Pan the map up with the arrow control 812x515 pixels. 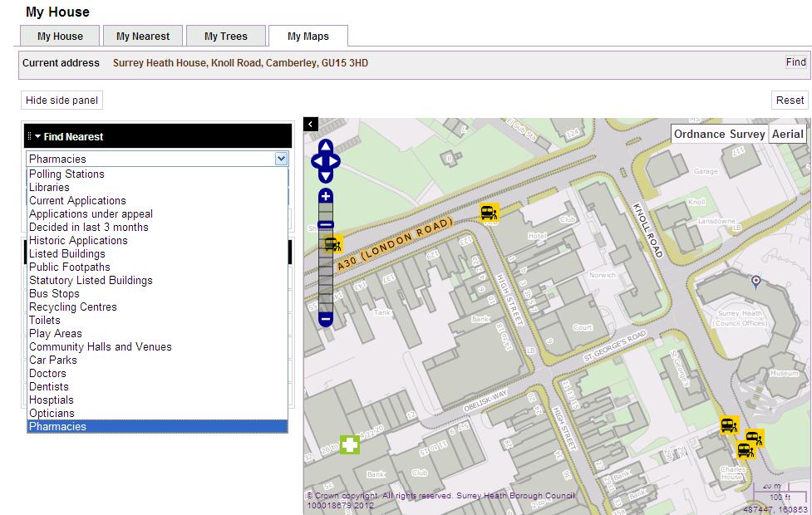[325, 146]
